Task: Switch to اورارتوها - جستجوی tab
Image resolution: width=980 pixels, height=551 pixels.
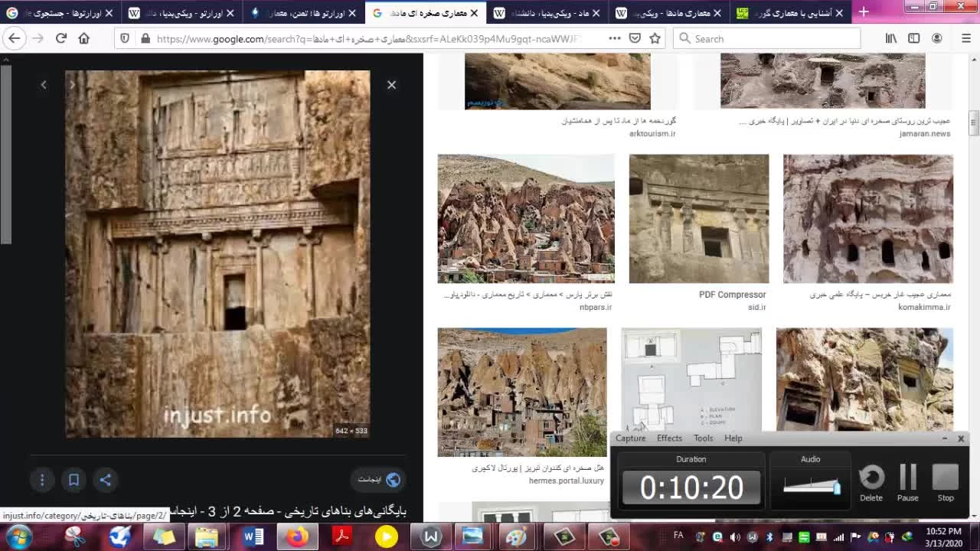Action: click(58, 13)
